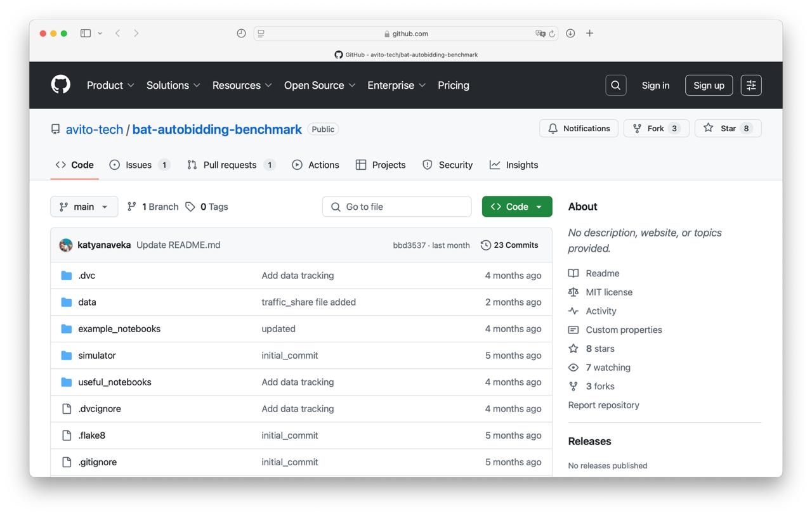812x516 pixels.
Task: Click the Sign up button
Action: coord(709,85)
